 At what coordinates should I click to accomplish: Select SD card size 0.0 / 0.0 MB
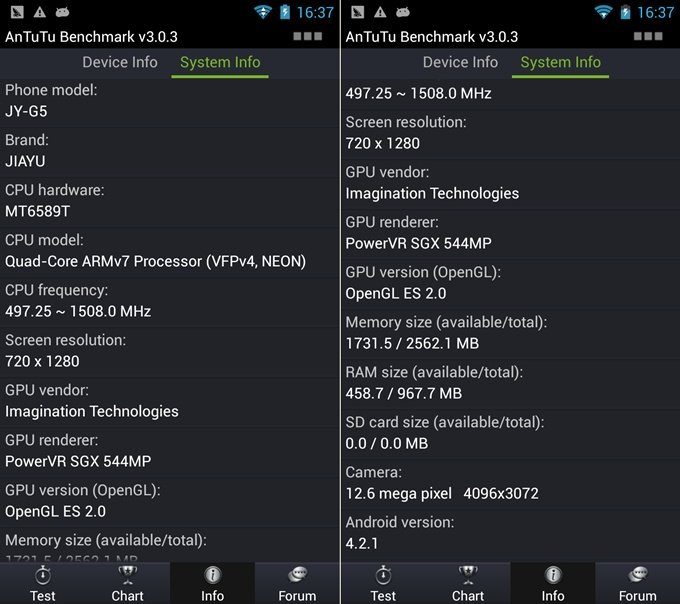coord(387,443)
